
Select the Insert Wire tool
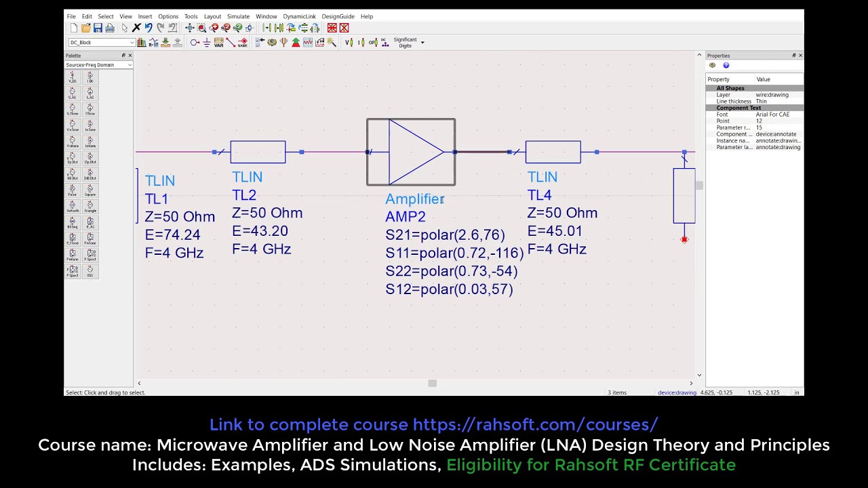click(x=231, y=42)
